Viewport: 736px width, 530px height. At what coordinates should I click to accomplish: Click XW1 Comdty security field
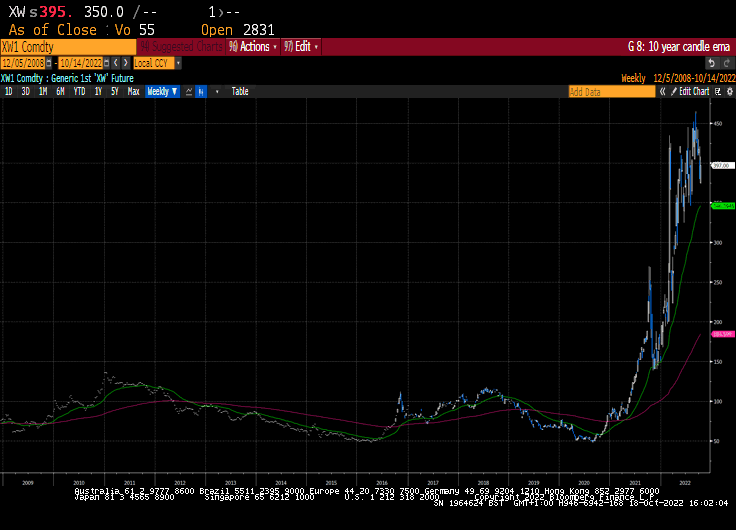pyautogui.click(x=68, y=47)
